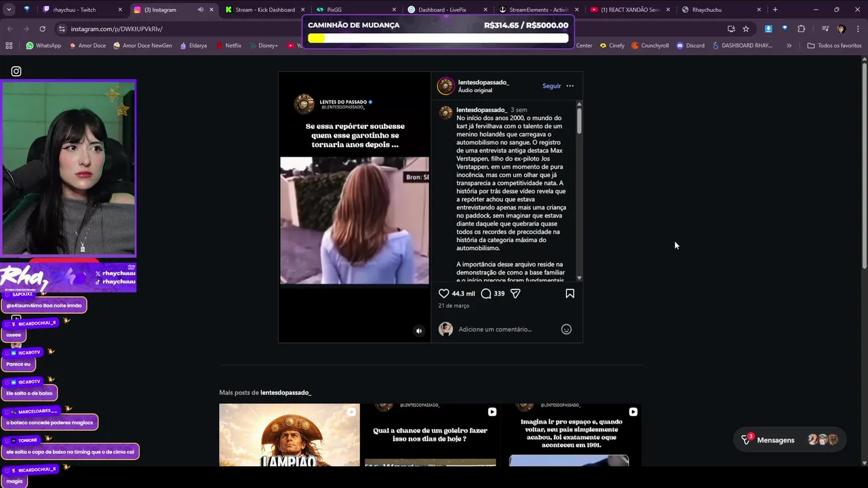
Task: Switch to the Rhaychuchu tab
Action: [722, 9]
